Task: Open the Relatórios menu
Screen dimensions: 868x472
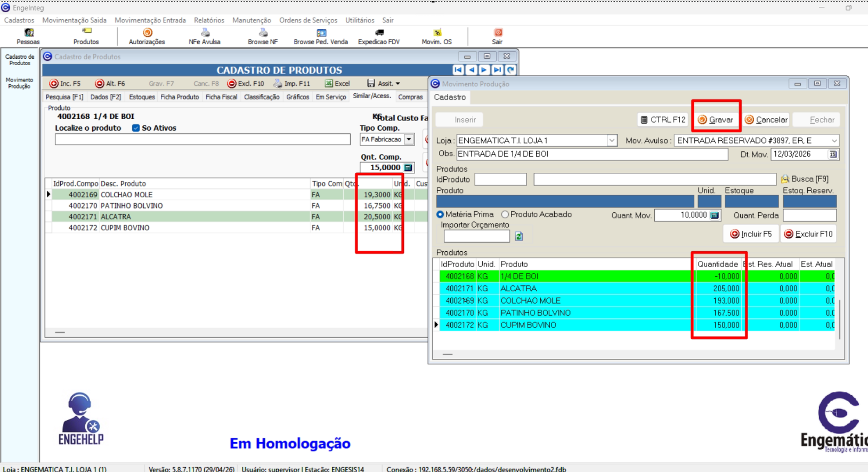Action: pyautogui.click(x=209, y=20)
